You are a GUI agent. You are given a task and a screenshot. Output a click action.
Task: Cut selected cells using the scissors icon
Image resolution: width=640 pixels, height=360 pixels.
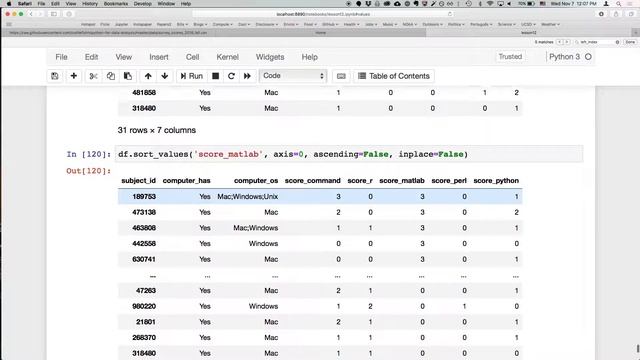pos(93,76)
